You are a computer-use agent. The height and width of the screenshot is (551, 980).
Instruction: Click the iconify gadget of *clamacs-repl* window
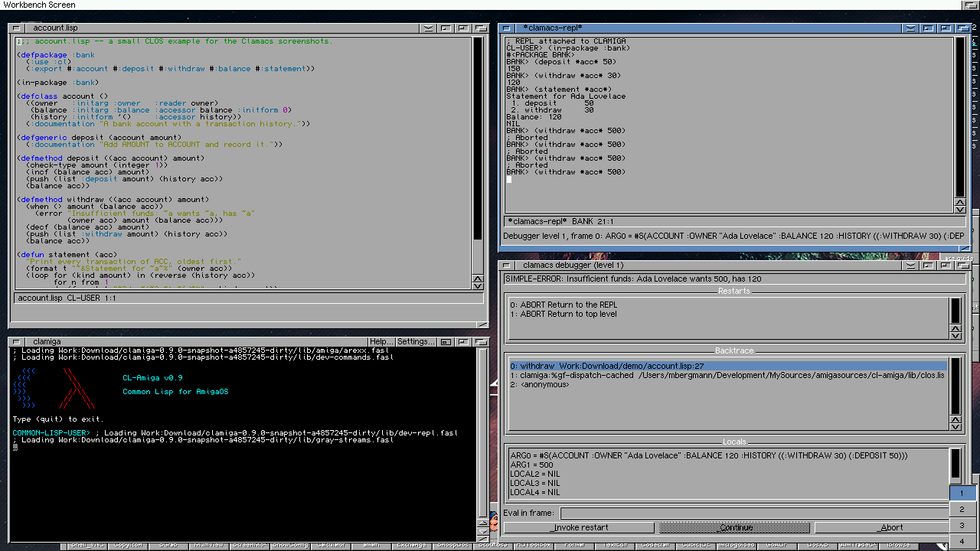928,28
